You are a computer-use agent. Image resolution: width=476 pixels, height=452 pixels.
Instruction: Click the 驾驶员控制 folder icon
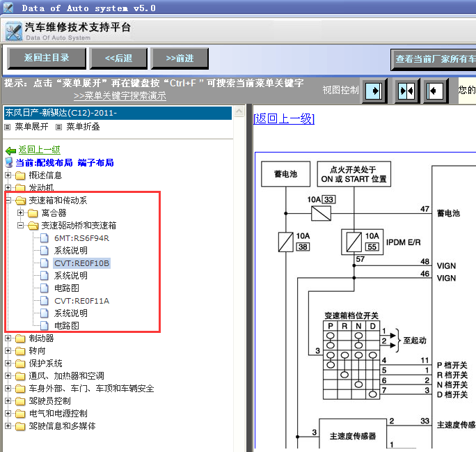[20, 401]
